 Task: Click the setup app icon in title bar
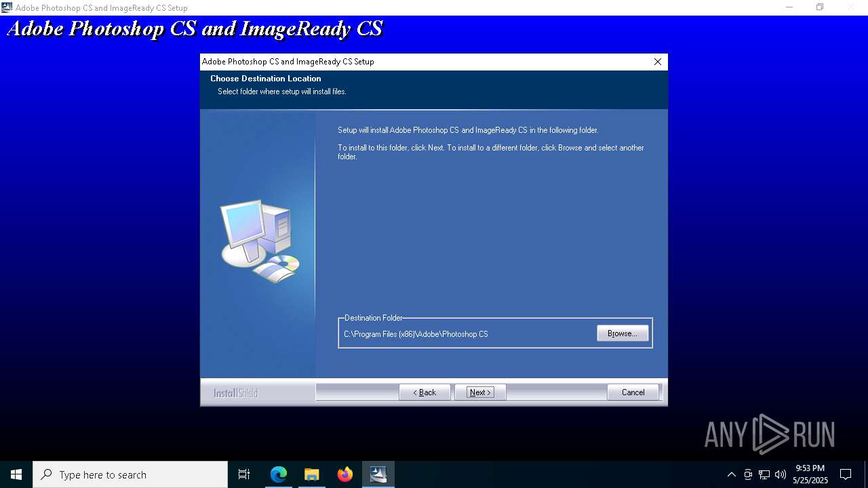(x=7, y=7)
